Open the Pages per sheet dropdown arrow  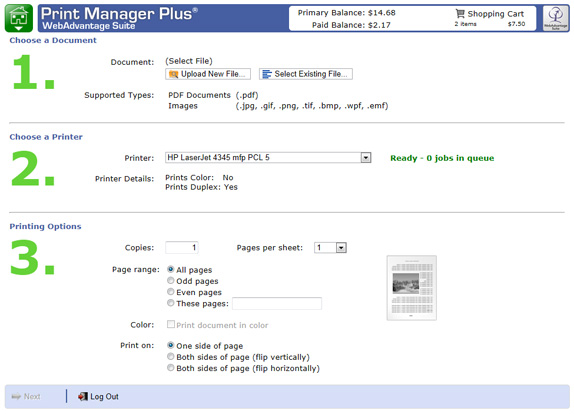(341, 248)
